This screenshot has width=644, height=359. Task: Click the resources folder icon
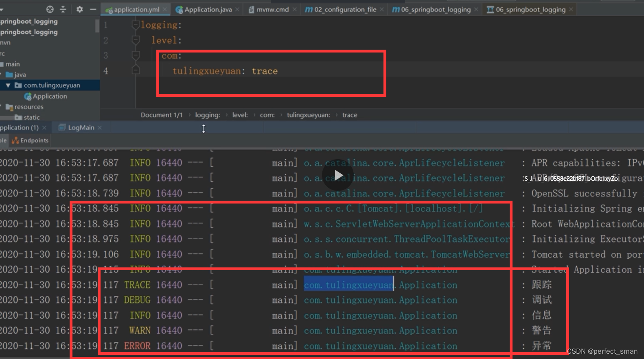[9, 107]
